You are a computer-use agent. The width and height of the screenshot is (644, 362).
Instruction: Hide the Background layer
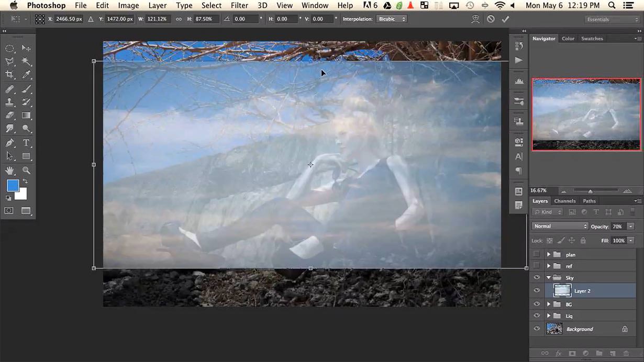pyautogui.click(x=537, y=329)
